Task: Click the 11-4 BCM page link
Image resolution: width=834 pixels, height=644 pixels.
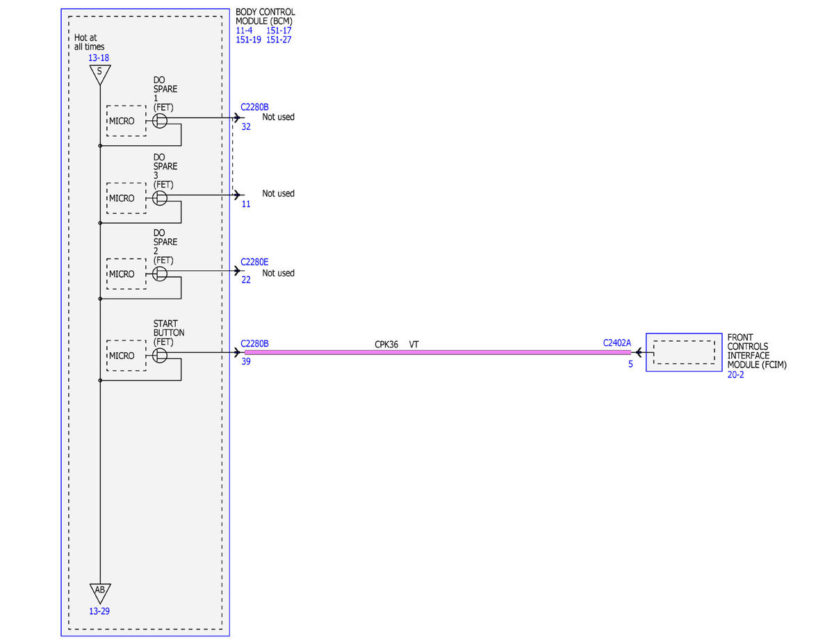Action: (x=244, y=31)
